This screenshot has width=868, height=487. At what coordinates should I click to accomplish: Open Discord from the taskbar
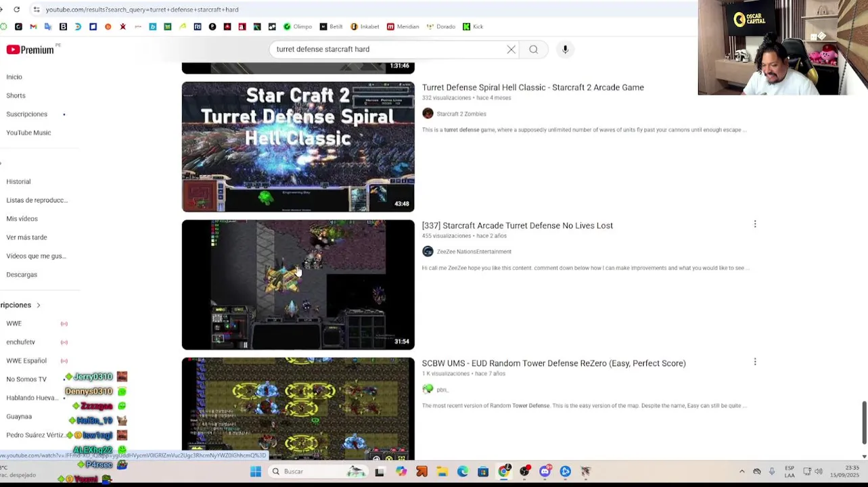tap(545, 471)
